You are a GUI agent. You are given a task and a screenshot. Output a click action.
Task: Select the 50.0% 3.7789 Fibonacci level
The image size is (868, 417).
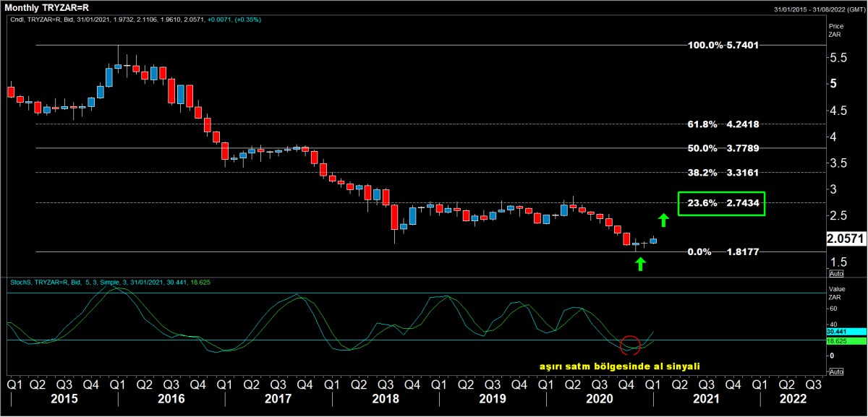click(x=723, y=148)
